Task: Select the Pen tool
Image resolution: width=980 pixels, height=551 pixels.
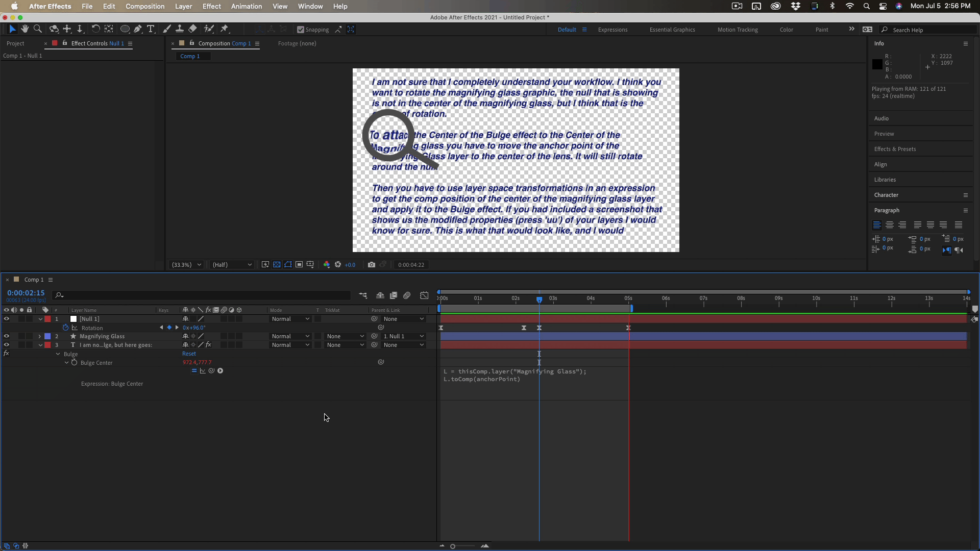Action: [138, 29]
